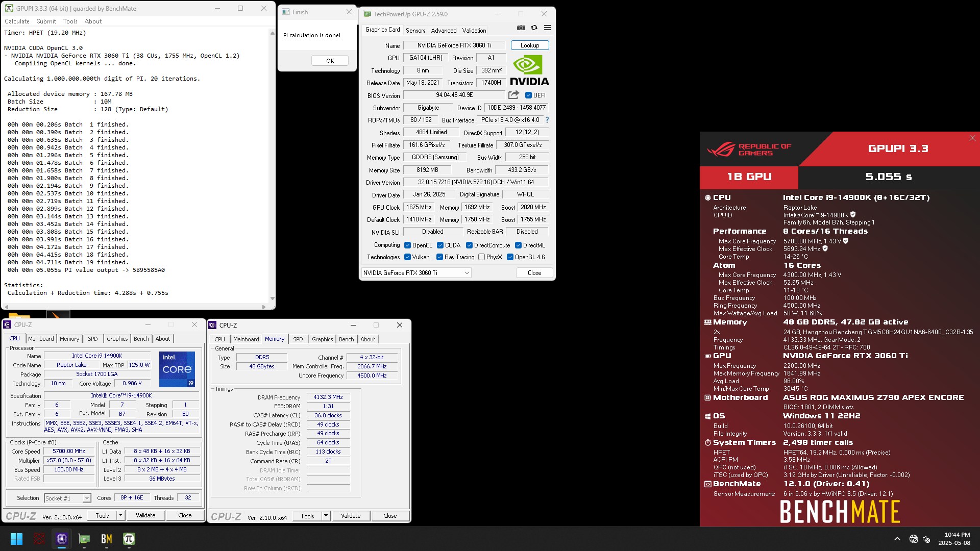This screenshot has height=551, width=980.
Task: Close the BenchMate result overlay
Action: [972, 138]
